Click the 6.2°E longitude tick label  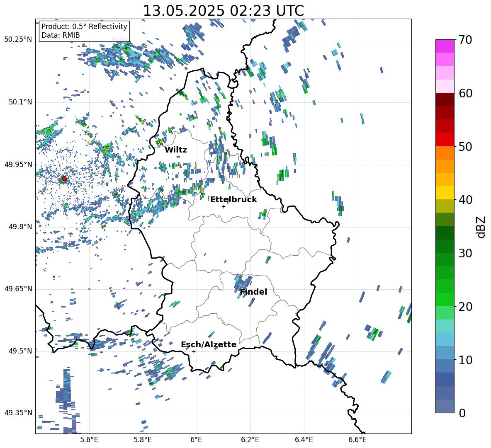tap(250, 440)
